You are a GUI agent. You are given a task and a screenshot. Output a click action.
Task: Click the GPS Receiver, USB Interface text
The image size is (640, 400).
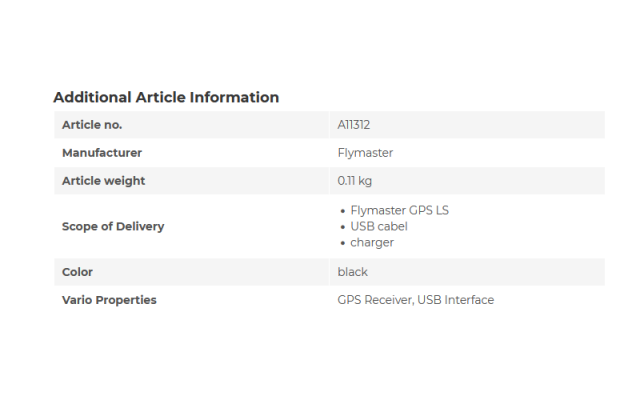tap(416, 300)
